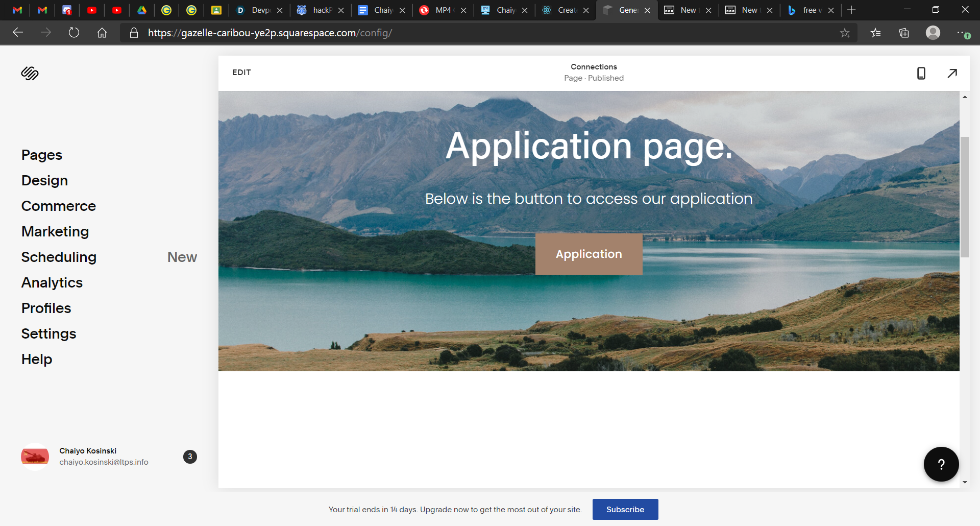The width and height of the screenshot is (980, 526).
Task: Open the Pages menu
Action: pyautogui.click(x=42, y=155)
